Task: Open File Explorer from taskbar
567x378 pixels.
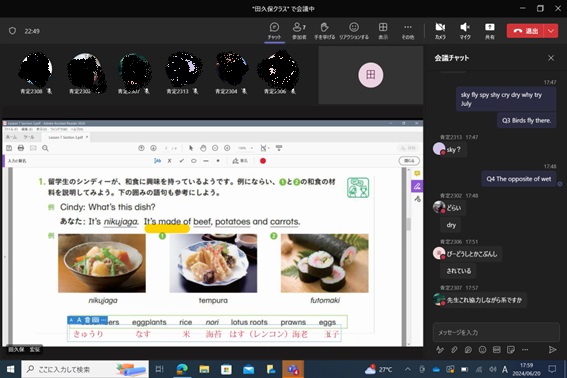Action: 204,369
